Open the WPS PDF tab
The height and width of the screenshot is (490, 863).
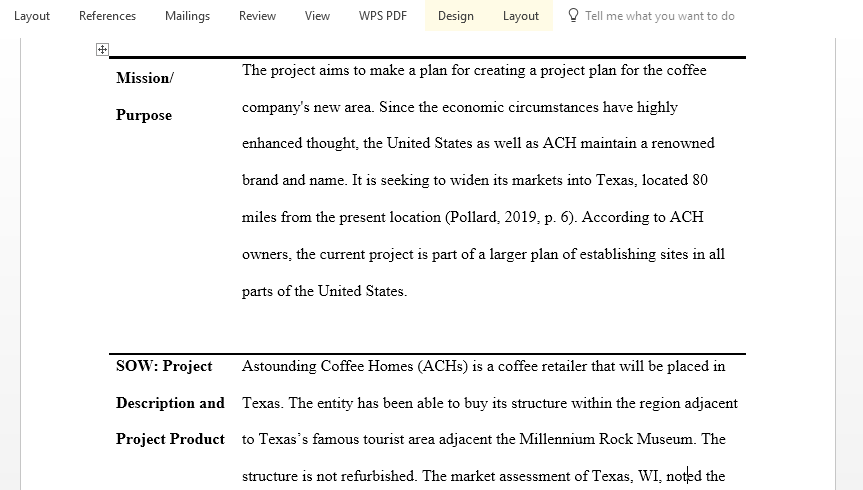click(x=383, y=16)
